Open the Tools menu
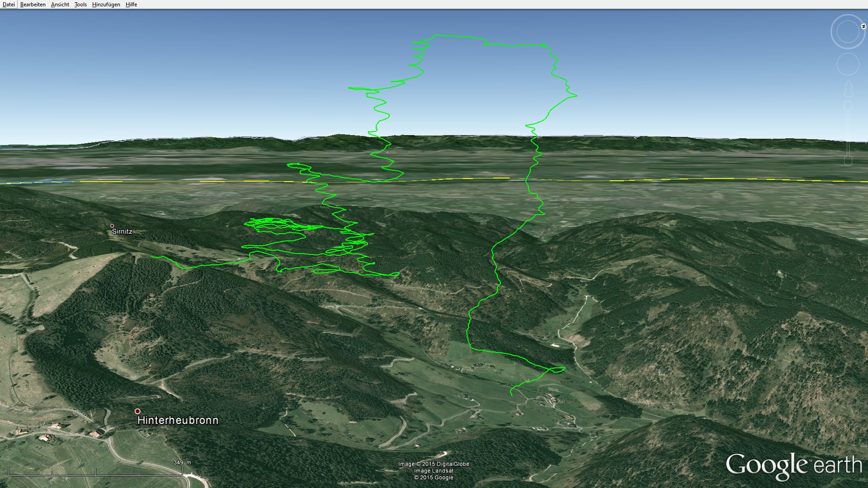Screen dimensions: 868x488 coord(80,5)
